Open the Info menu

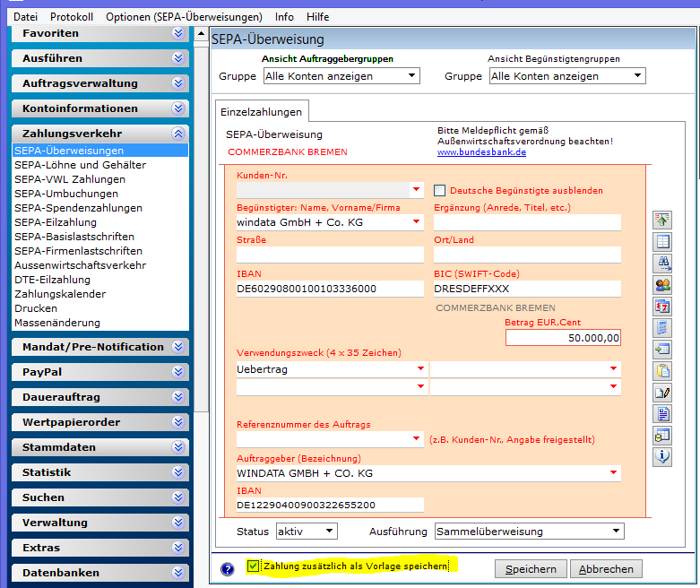click(284, 17)
